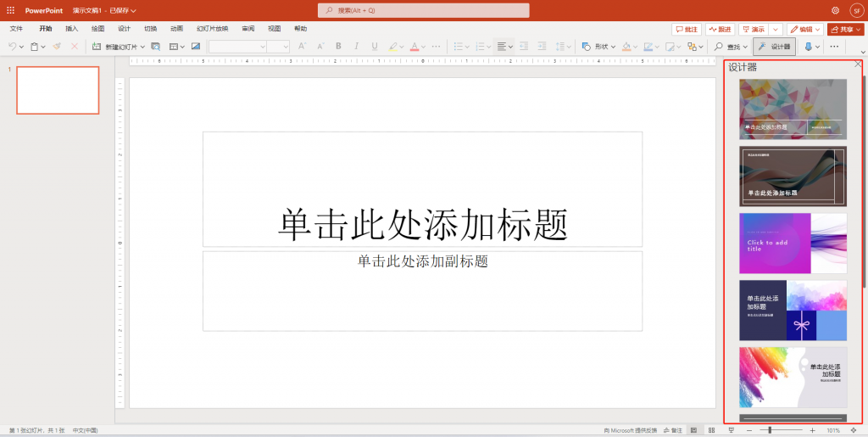Click the red delete X icon
Image resolution: width=868 pixels, height=437 pixels.
(75, 47)
